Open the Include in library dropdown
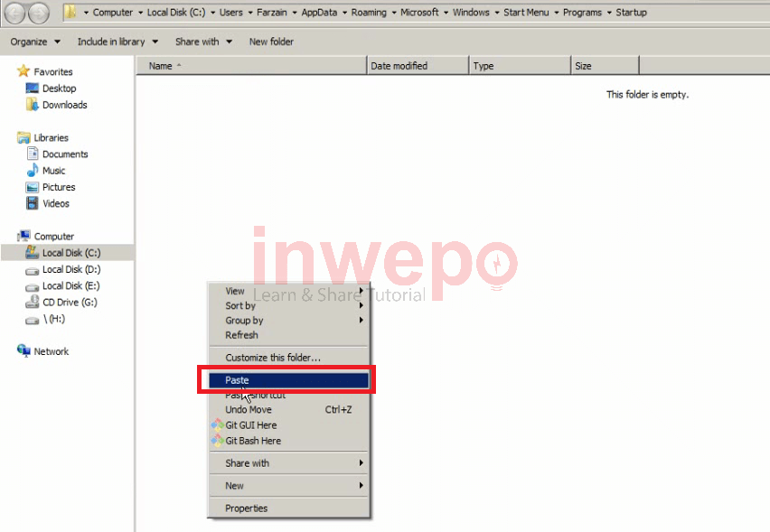This screenshot has height=532, width=770. click(x=117, y=42)
